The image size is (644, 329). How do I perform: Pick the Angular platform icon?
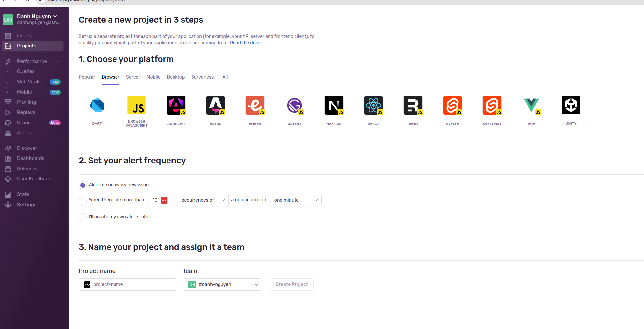click(176, 105)
